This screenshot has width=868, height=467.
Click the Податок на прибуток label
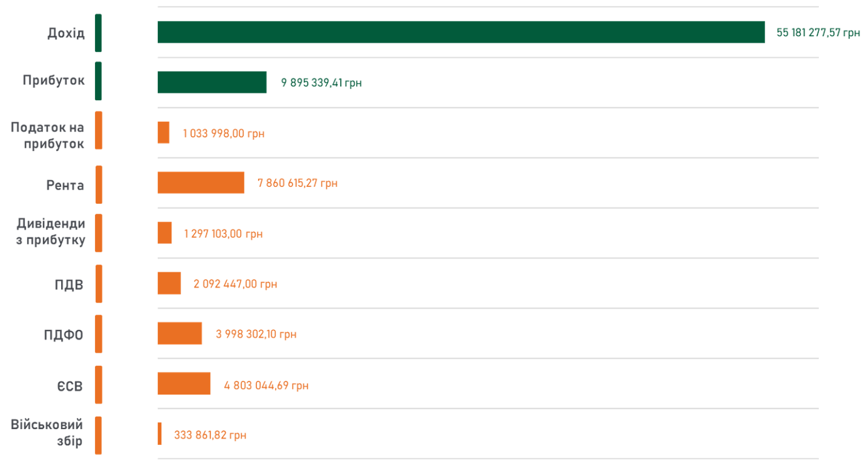coord(48,136)
